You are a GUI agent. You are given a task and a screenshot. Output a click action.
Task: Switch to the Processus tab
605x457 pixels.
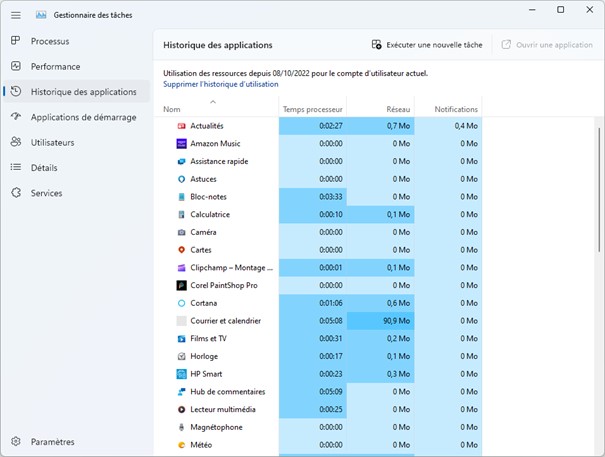50,41
